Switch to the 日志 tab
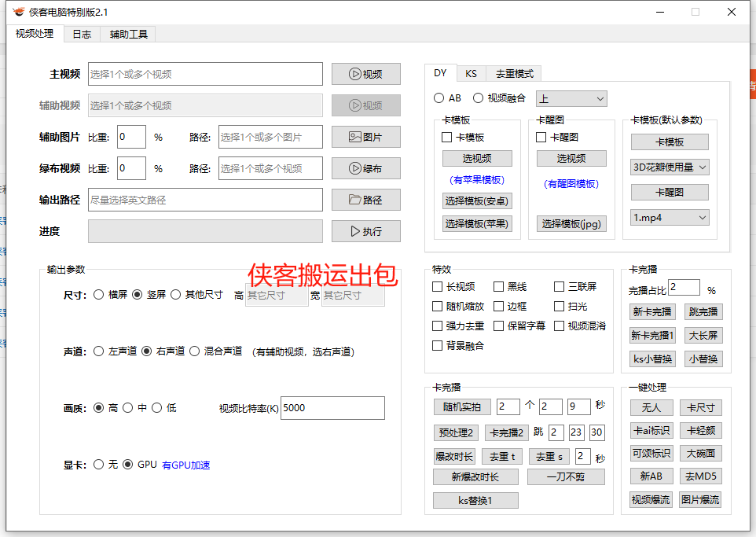The image size is (756, 537). point(82,34)
